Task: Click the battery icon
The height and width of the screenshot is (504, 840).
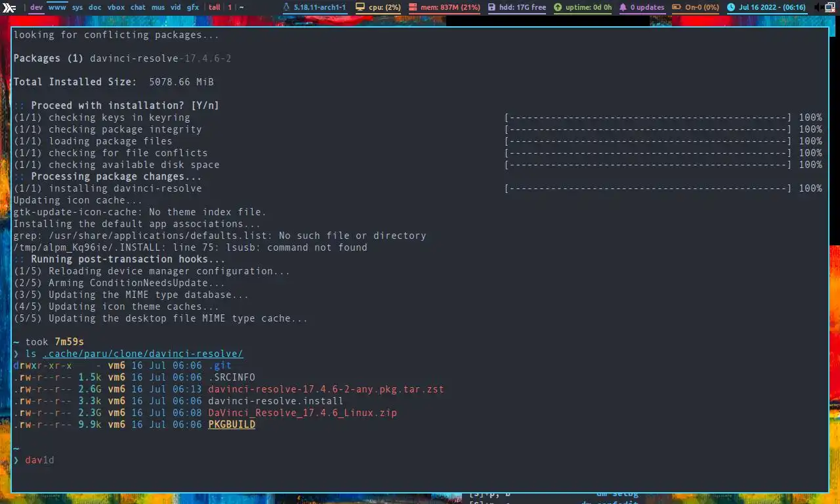Action: click(676, 7)
